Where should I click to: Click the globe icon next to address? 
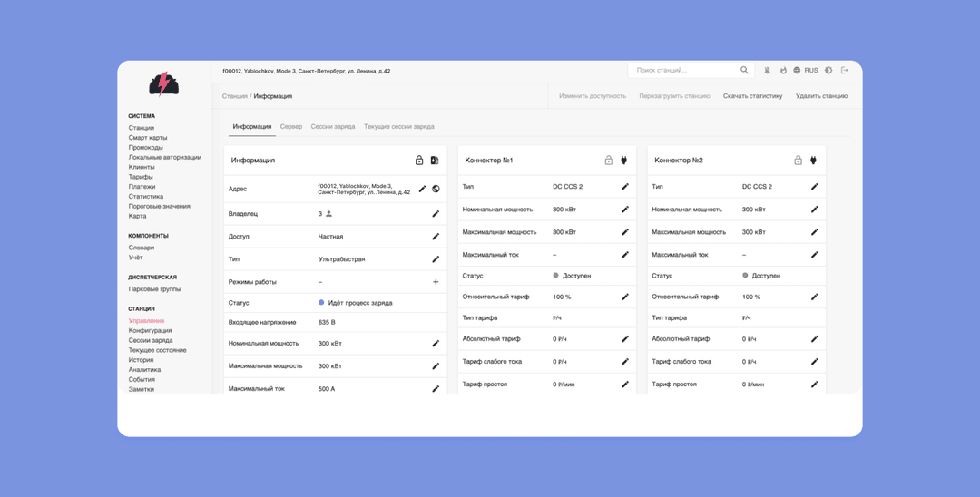point(436,189)
